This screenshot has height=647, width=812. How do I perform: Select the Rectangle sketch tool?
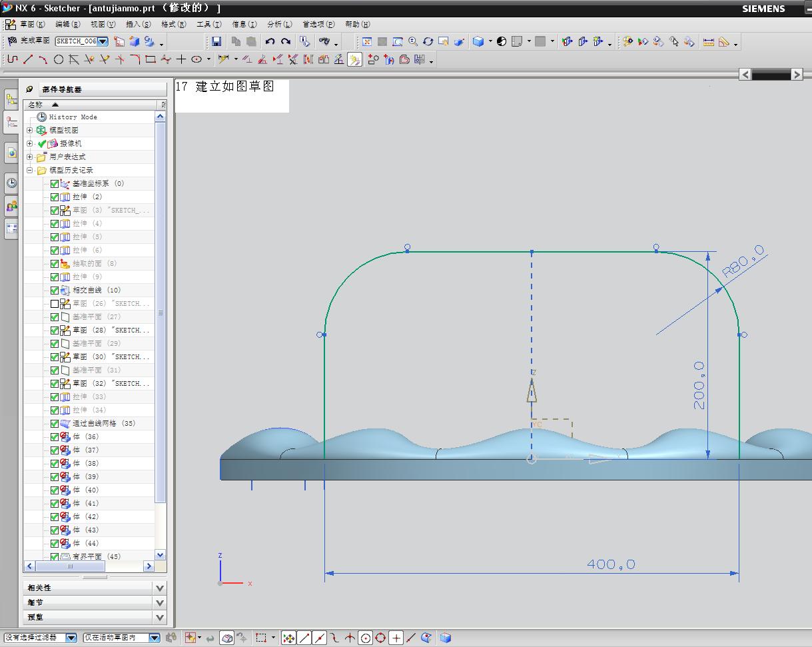(151, 59)
